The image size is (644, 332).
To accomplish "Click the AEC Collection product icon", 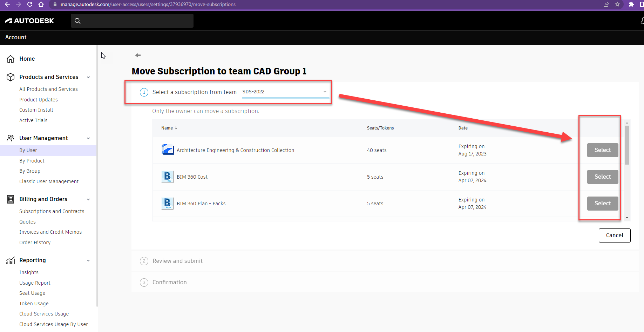I will [168, 150].
